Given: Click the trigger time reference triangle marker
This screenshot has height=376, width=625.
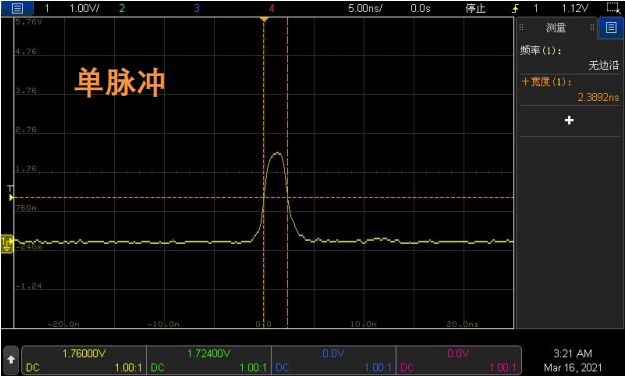Looking at the screenshot, I should [x=264, y=20].
